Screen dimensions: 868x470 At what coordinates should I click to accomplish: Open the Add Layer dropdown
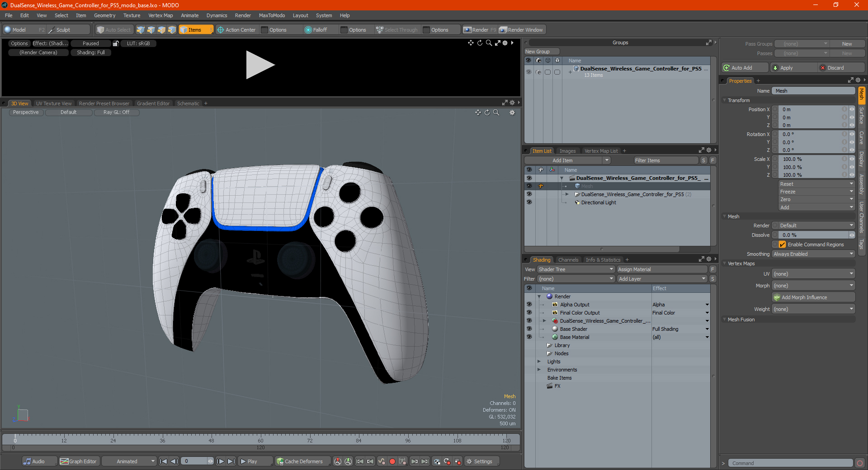coord(662,279)
